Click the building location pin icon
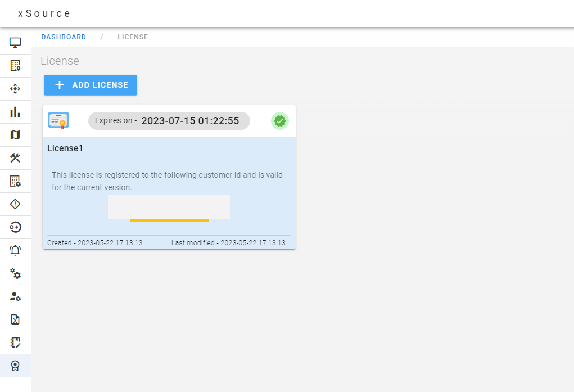The width and height of the screenshot is (574, 392). pyautogui.click(x=15, y=66)
